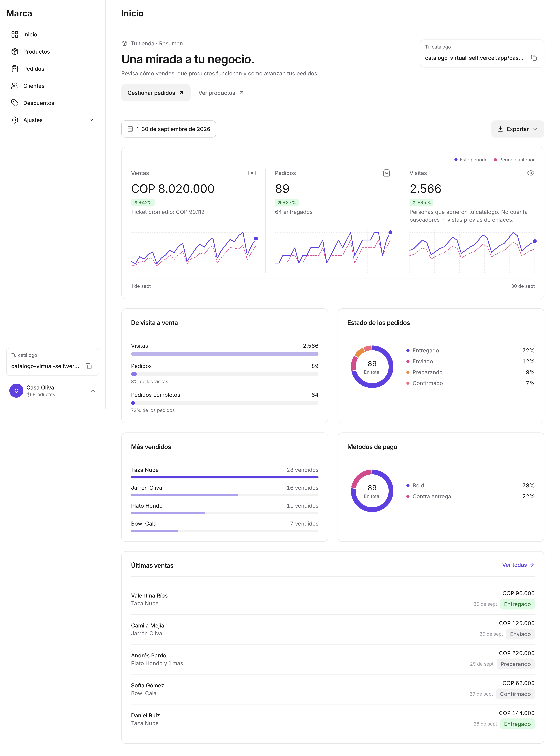Click the Entregado legend color dot
The width and height of the screenshot is (560, 756).
pyautogui.click(x=408, y=350)
